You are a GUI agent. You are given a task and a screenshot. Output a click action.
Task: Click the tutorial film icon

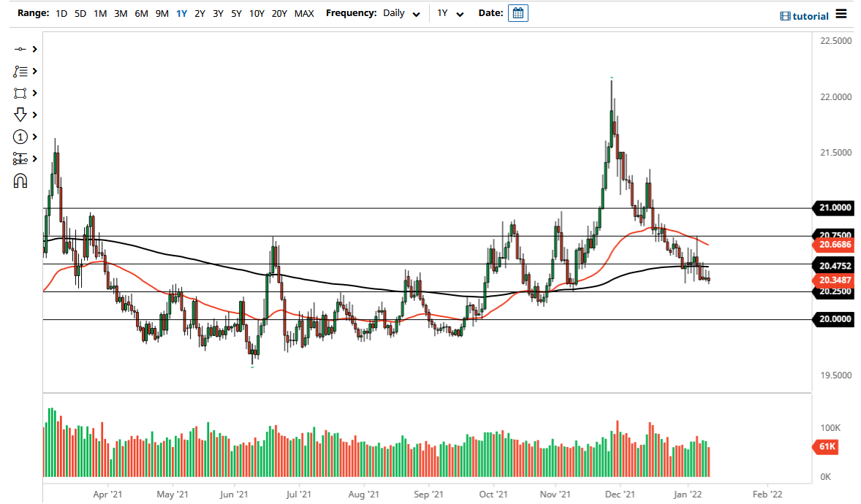pos(786,15)
